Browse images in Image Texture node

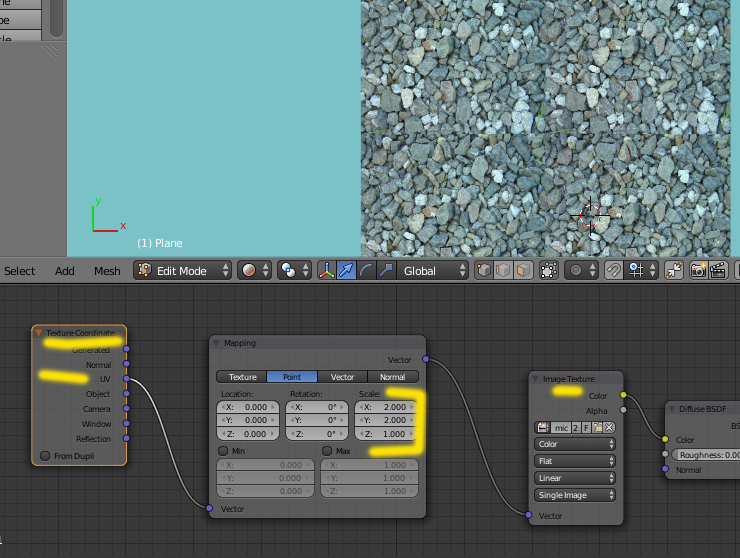point(544,427)
